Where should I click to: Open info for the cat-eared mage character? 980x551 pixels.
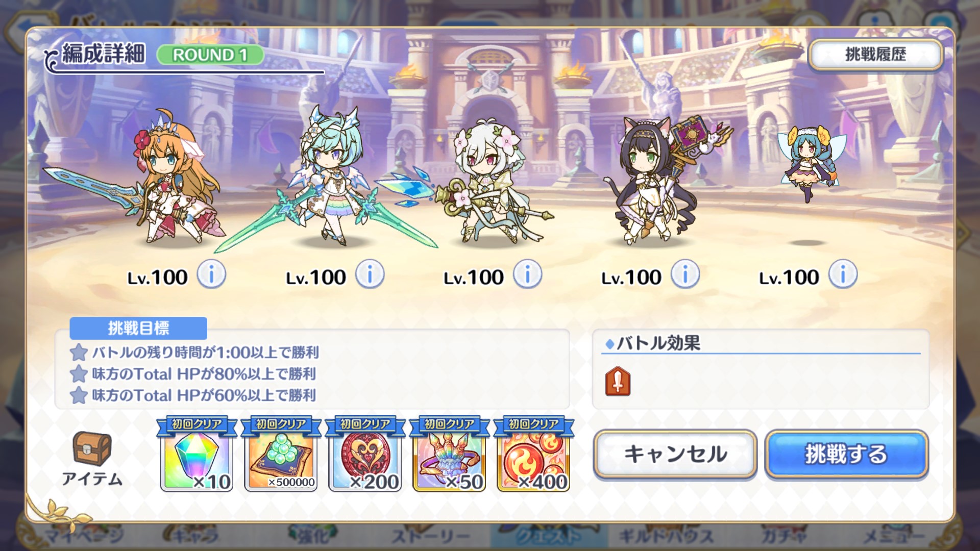tap(685, 275)
